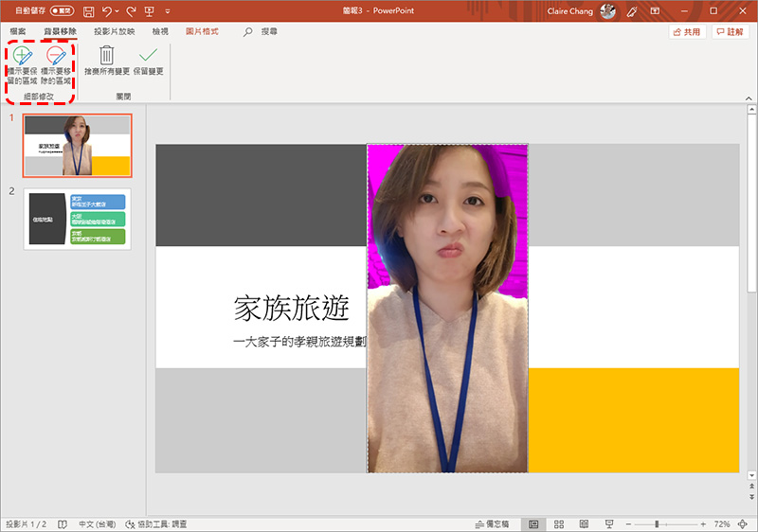Switch to Reading view icon
Screen dimensions: 758x532
(x=584, y=524)
